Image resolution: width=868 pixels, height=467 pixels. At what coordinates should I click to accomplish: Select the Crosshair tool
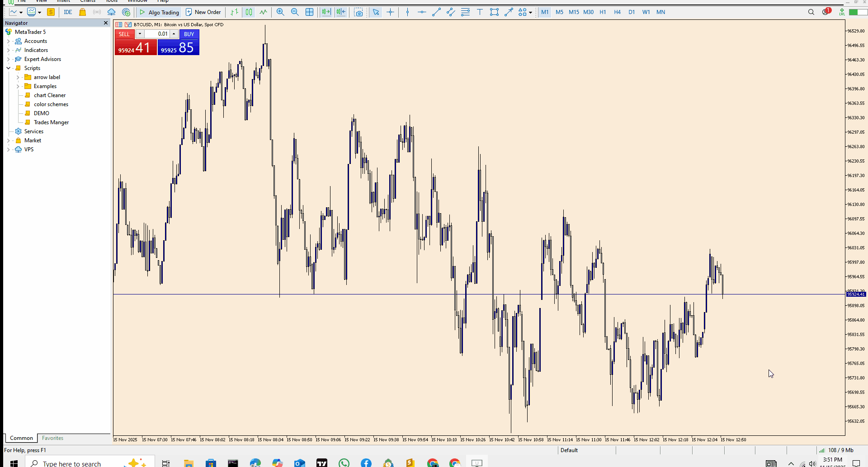click(x=390, y=12)
